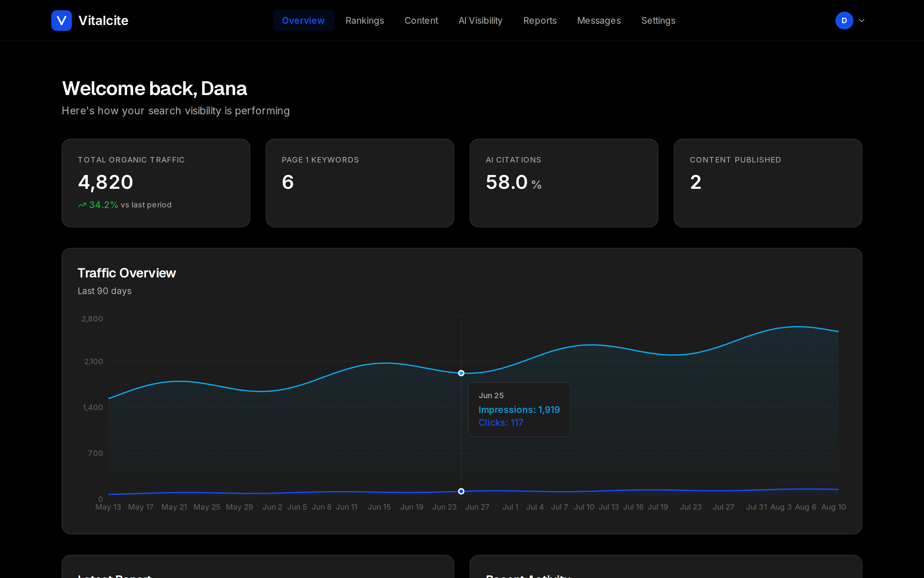This screenshot has height=578, width=924.
Task: Click the Last 90 days label
Action: (105, 291)
